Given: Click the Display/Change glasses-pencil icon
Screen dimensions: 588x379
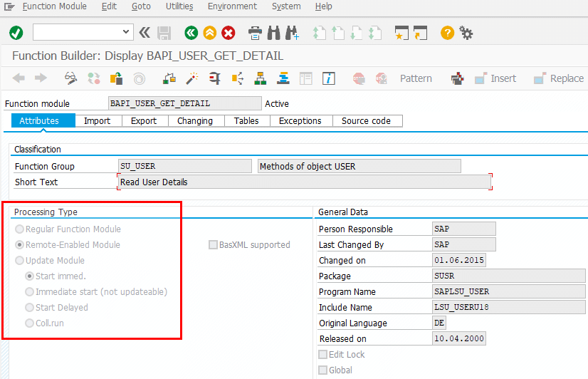Looking at the screenshot, I should 70,78.
